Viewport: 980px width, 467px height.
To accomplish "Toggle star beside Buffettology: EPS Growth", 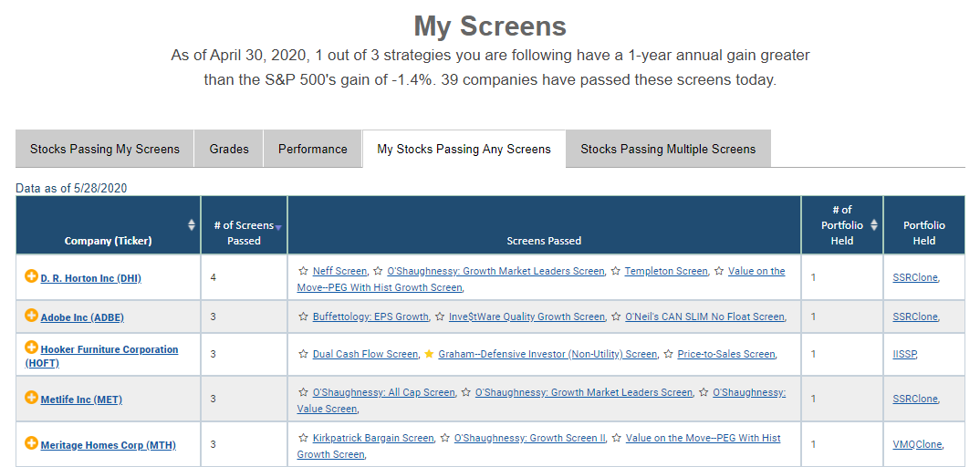I will 303,317.
